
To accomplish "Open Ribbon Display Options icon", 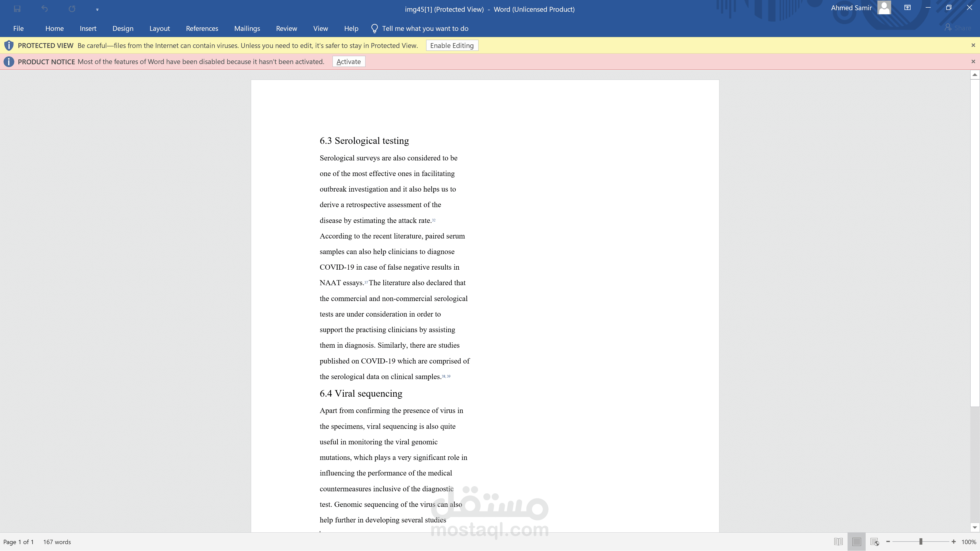I will 907,8.
